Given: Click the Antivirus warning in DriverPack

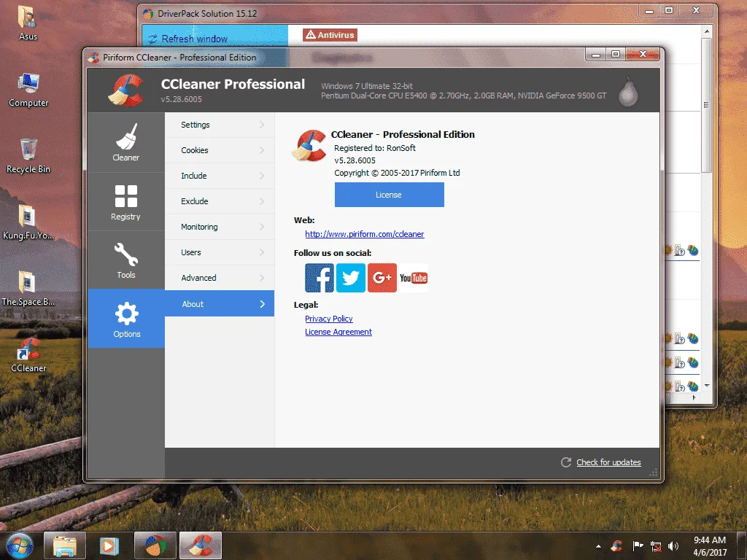Looking at the screenshot, I should (330, 35).
